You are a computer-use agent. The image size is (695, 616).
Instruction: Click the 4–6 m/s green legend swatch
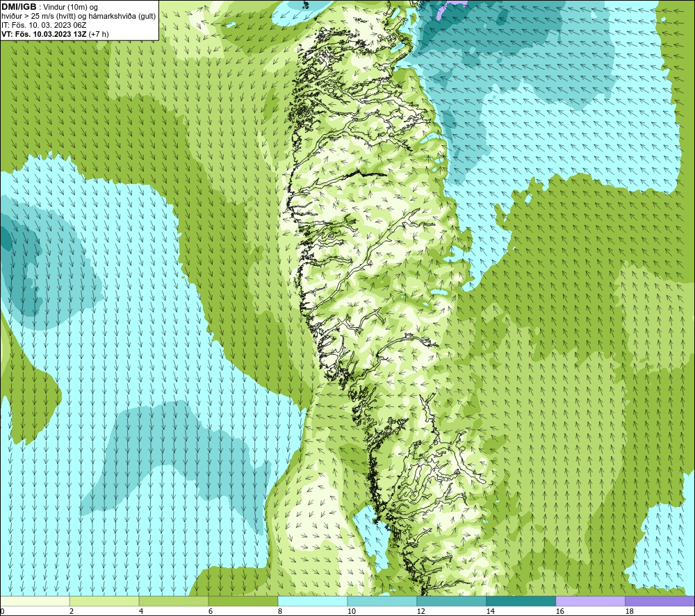pos(174,601)
